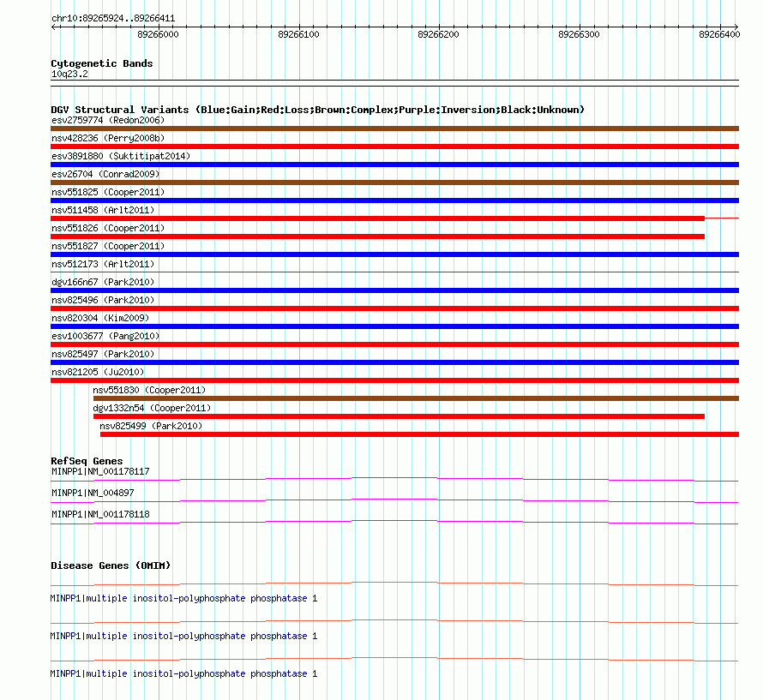763x700 pixels.
Task: Select the blue nsv551825 gain bar
Action: click(394, 200)
